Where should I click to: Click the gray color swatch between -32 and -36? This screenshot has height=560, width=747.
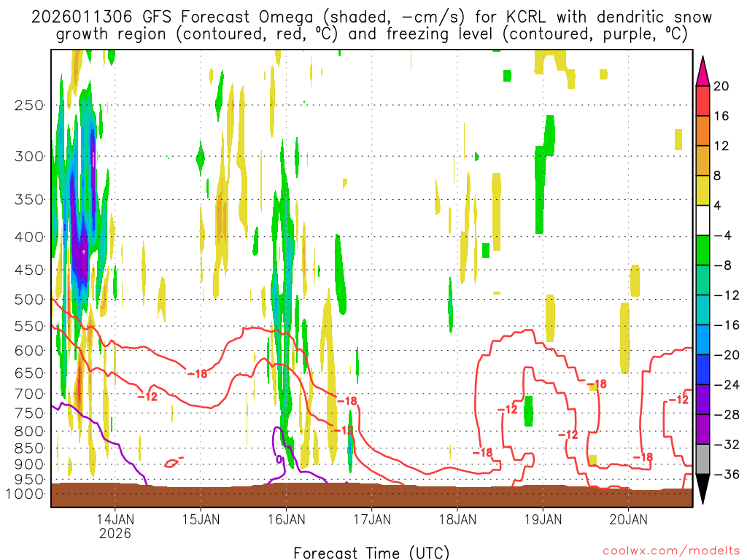pos(703,459)
